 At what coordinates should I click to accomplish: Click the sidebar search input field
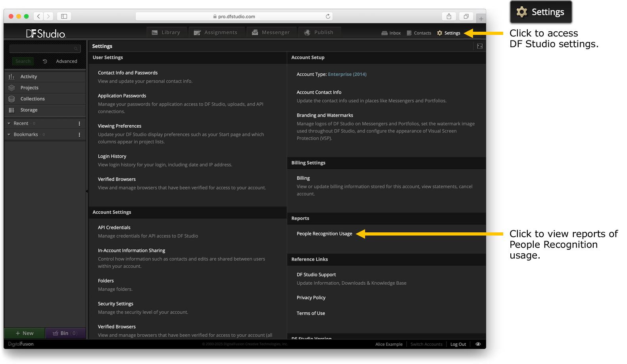click(x=45, y=49)
